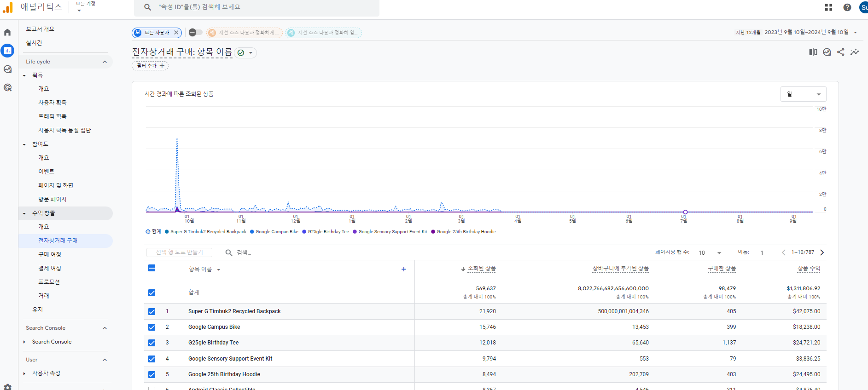Uncheck the Google 25th Birthday Hoodie checkbox
This screenshot has width=868, height=390.
151,374
